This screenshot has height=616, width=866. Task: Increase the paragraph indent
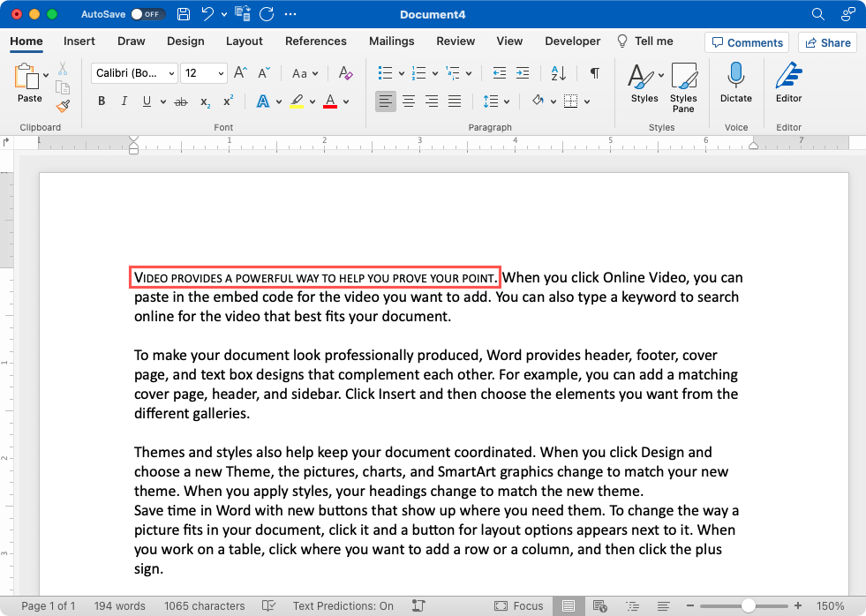523,73
